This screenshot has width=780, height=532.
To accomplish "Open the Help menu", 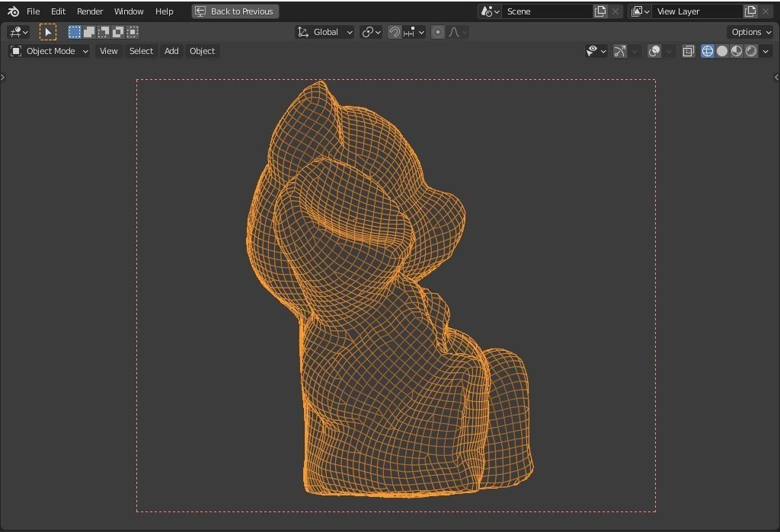I will click(165, 11).
